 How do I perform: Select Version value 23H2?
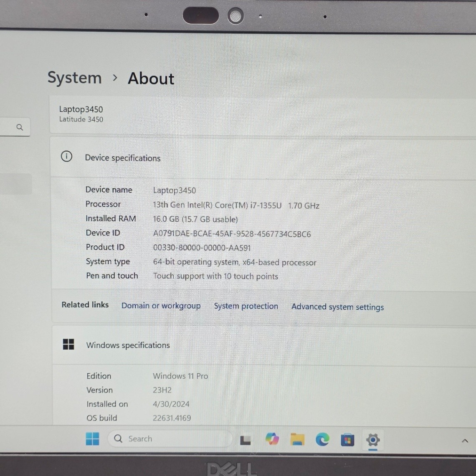162,390
